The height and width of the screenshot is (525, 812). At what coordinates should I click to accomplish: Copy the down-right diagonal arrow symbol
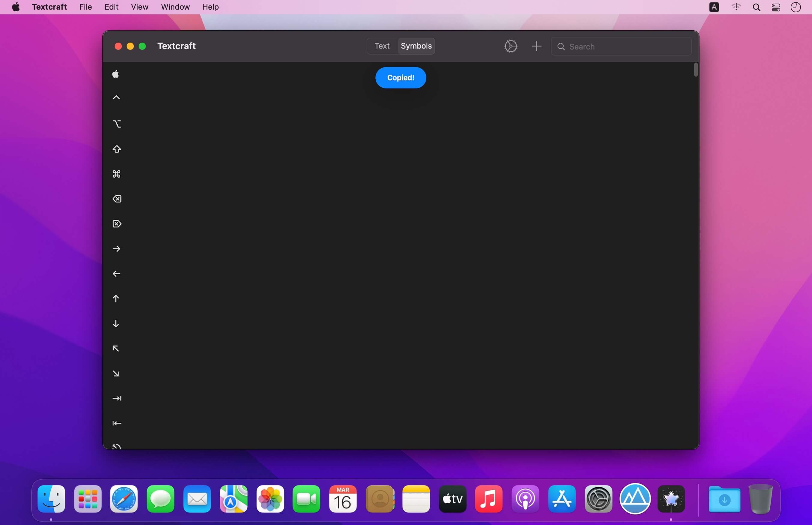[x=116, y=373]
